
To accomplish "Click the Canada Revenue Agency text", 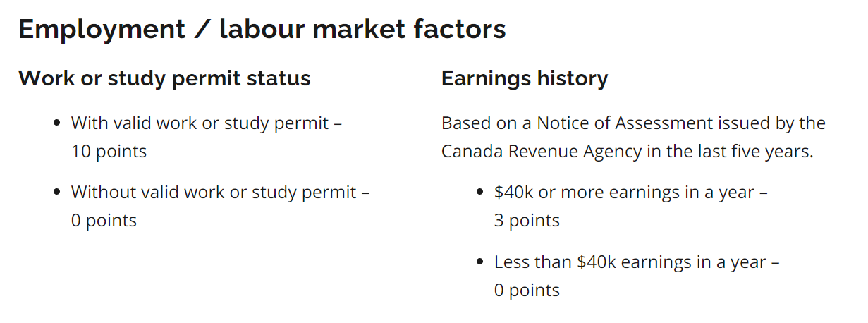I will pyautogui.click(x=542, y=151).
